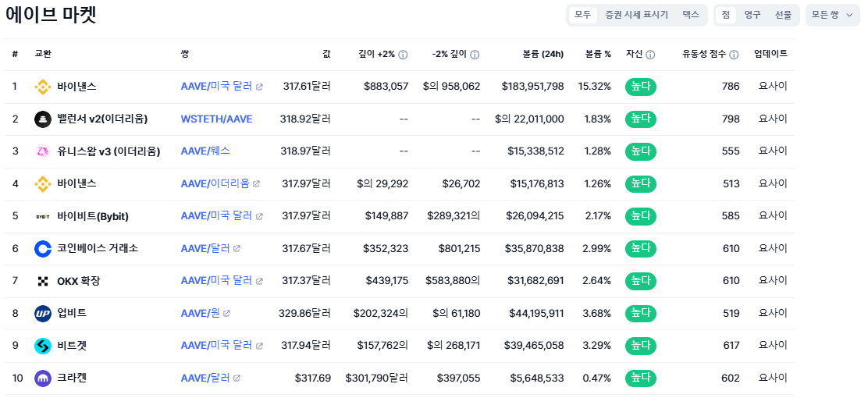Viewport: 868px width, 398px height.
Task: Switch to the 영구 market type tab
Action: pos(752,15)
